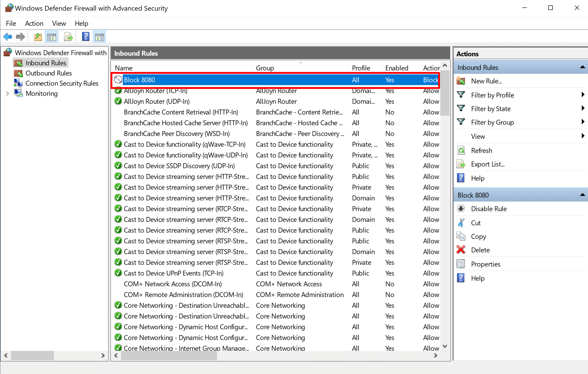Click the tree pane horizontal scrollbar thumb
The image size is (588, 374).
tap(32, 355)
